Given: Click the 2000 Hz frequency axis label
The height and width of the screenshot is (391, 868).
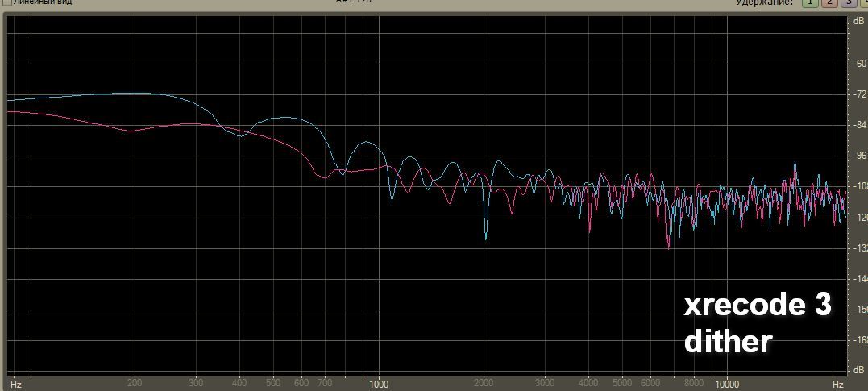Looking at the screenshot, I should pyautogui.click(x=484, y=383).
